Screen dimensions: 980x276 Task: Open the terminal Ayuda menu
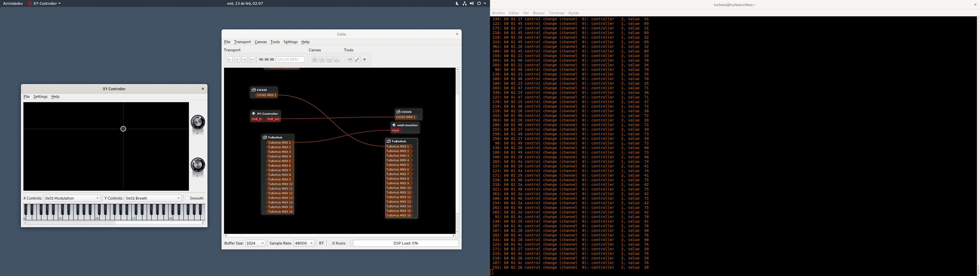tap(573, 13)
